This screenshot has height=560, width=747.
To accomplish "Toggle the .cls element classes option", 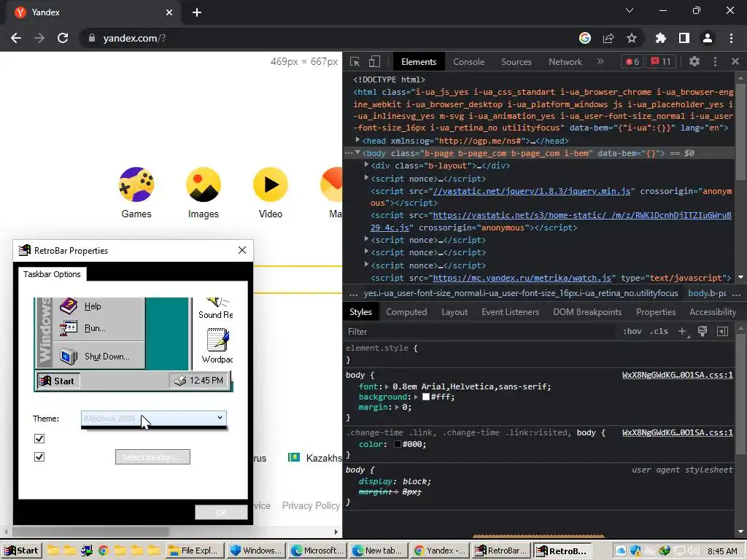I will (x=659, y=332).
